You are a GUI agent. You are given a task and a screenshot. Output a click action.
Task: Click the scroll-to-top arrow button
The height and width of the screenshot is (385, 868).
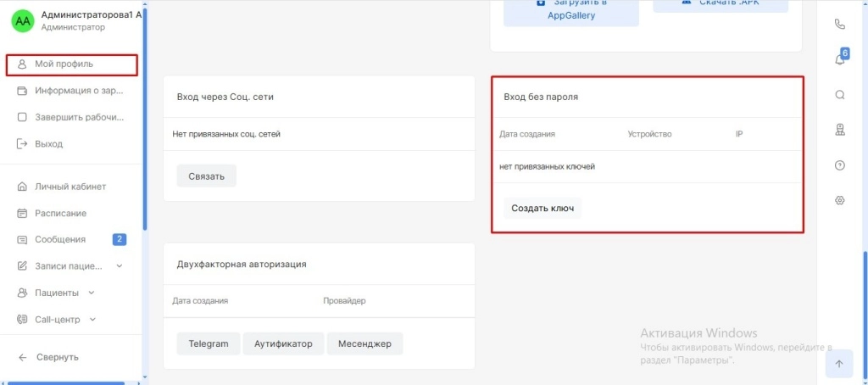838,364
